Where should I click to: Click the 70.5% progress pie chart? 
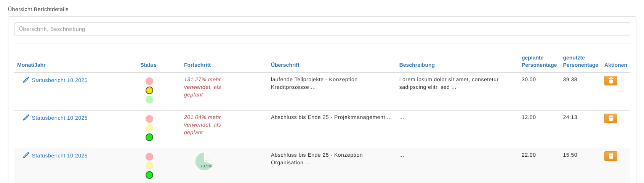(204, 161)
